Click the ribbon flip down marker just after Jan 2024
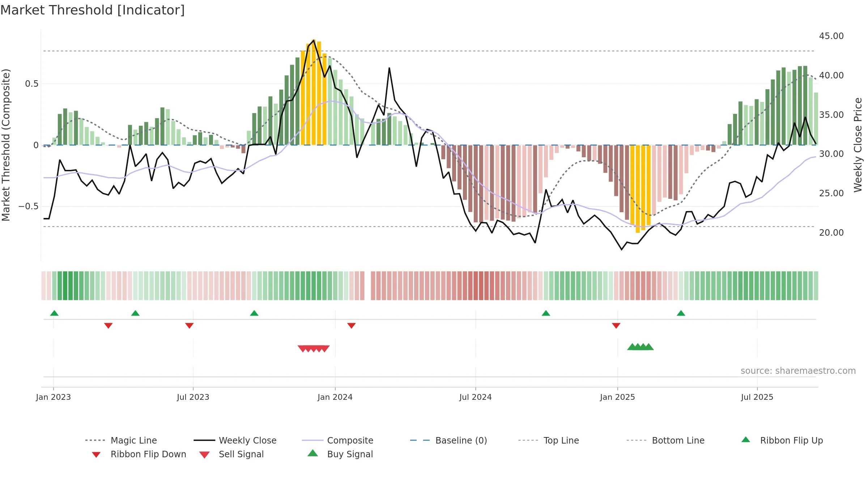The height and width of the screenshot is (488, 868). click(x=352, y=326)
